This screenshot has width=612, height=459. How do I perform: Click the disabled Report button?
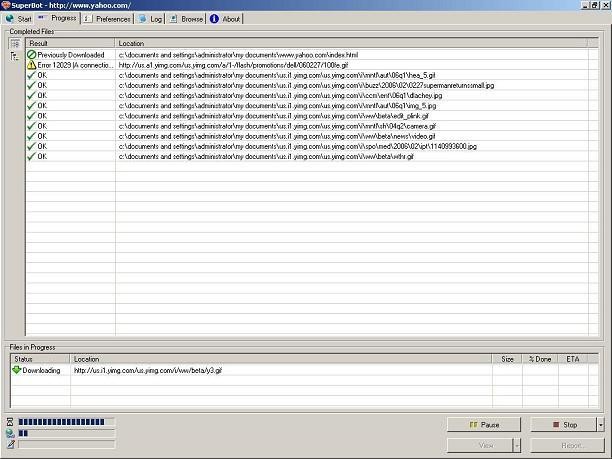point(568,445)
